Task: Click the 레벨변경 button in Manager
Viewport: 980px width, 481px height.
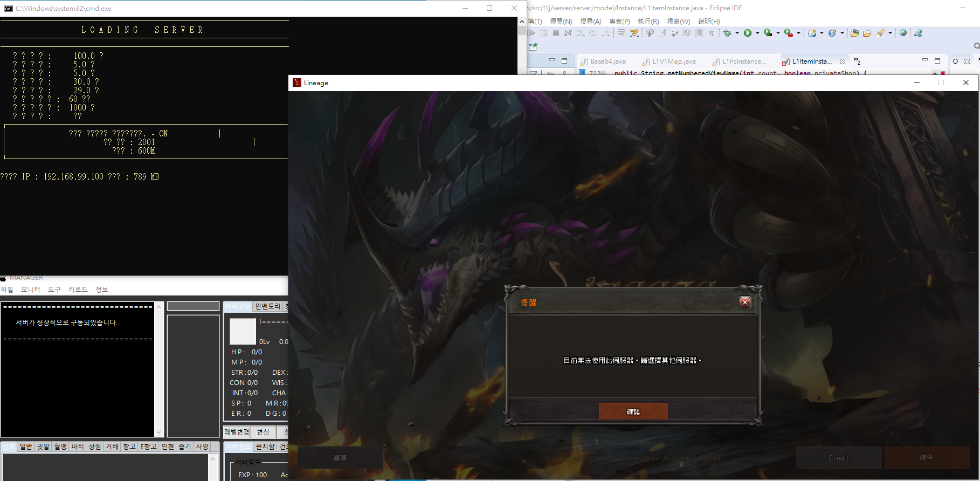Action: pyautogui.click(x=237, y=432)
